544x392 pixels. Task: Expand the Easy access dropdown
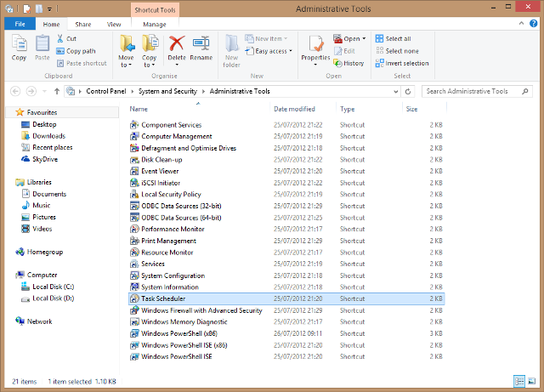[291, 51]
